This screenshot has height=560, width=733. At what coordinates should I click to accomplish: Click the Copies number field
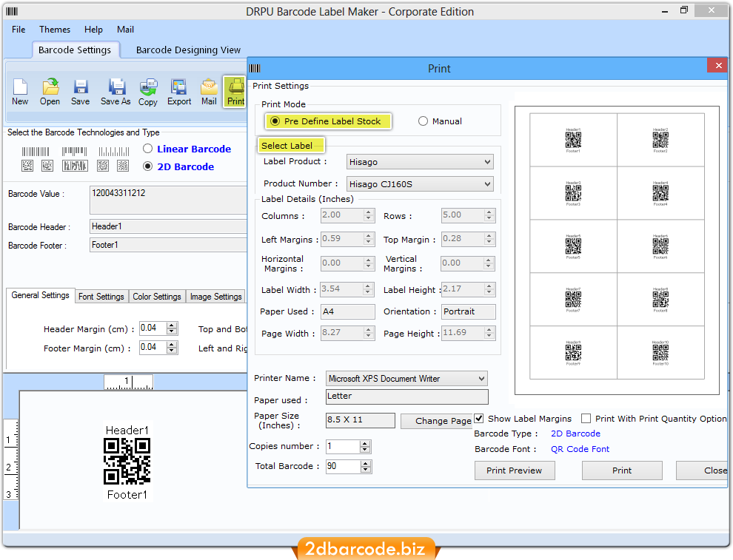343,447
